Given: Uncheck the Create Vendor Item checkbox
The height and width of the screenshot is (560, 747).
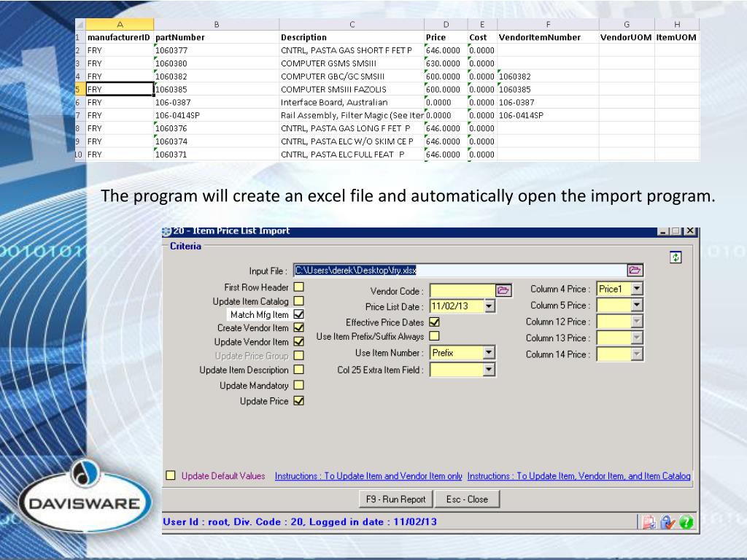Looking at the screenshot, I should (298, 327).
